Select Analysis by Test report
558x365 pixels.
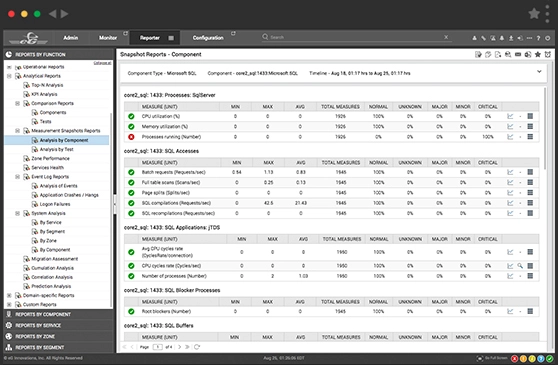56,149
